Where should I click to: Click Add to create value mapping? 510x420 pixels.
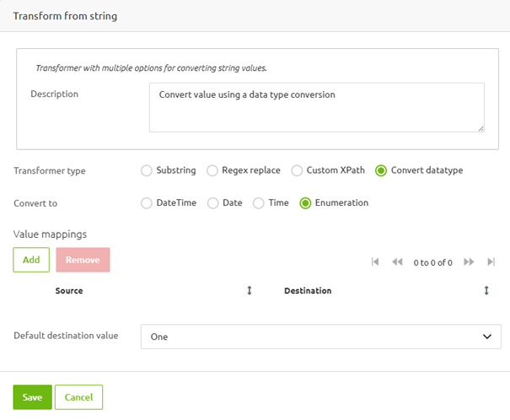coord(31,260)
